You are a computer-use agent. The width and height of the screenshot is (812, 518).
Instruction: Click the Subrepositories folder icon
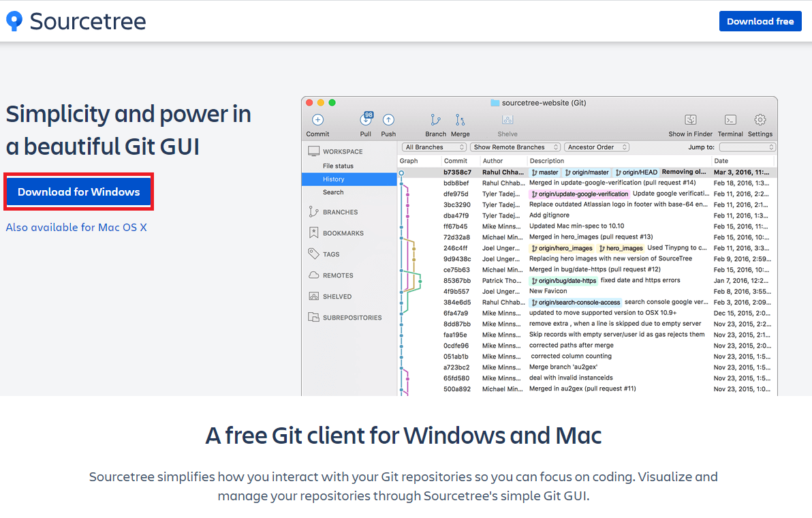(314, 316)
